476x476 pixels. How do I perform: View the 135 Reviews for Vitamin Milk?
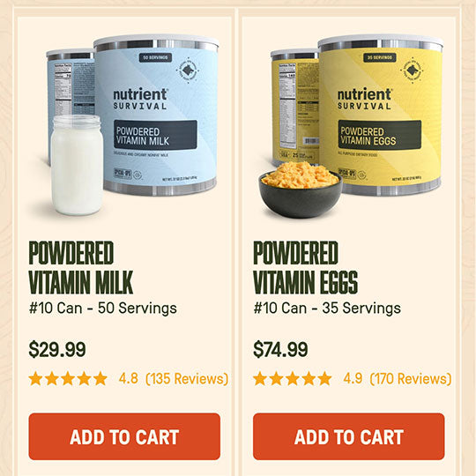[187, 378]
